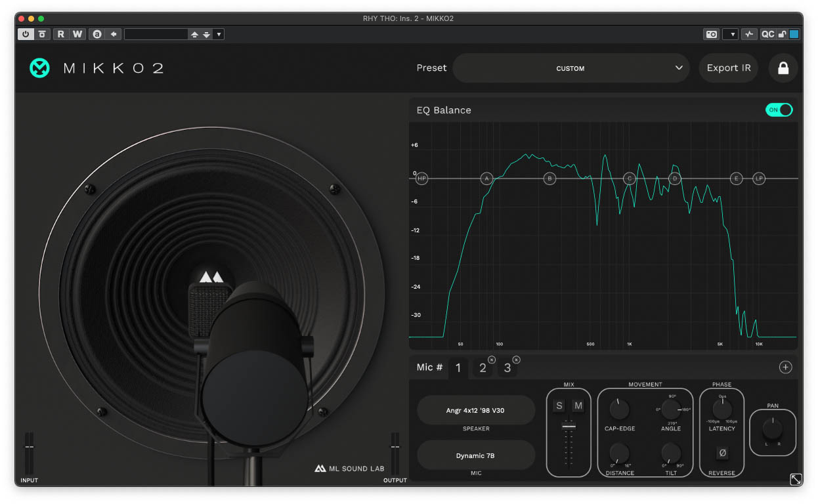The image size is (818, 504).
Task: Toggle the EQ Balance ON switch
Action: coord(779,110)
